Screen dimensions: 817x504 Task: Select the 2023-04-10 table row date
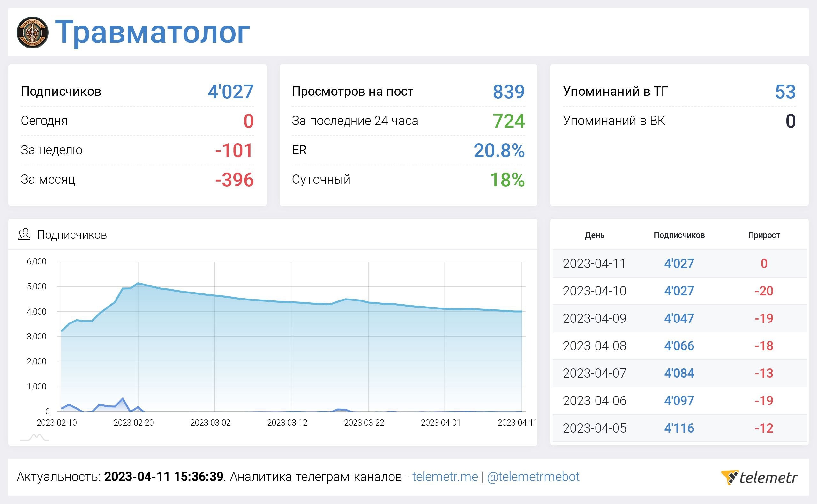(595, 291)
